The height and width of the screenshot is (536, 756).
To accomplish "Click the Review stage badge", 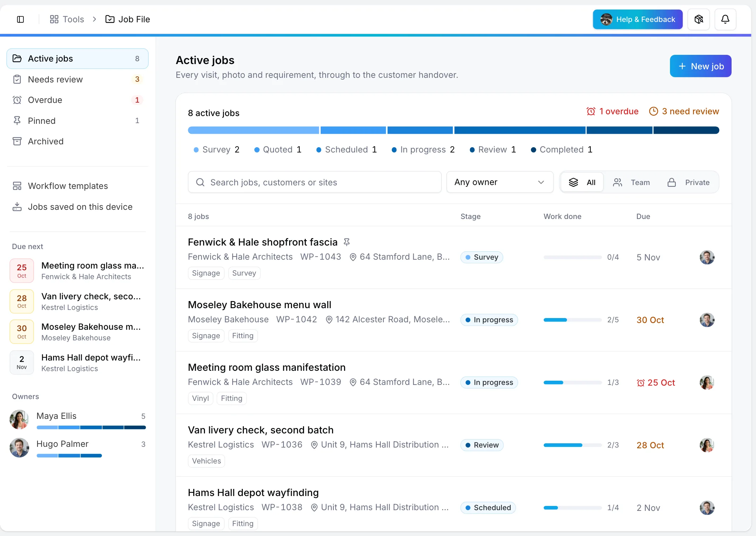I will click(482, 445).
